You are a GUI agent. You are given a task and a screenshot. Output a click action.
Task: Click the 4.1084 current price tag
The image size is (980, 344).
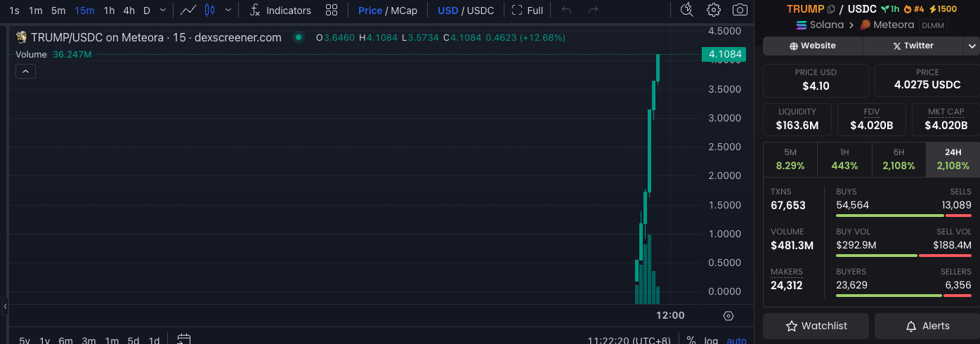coord(724,54)
